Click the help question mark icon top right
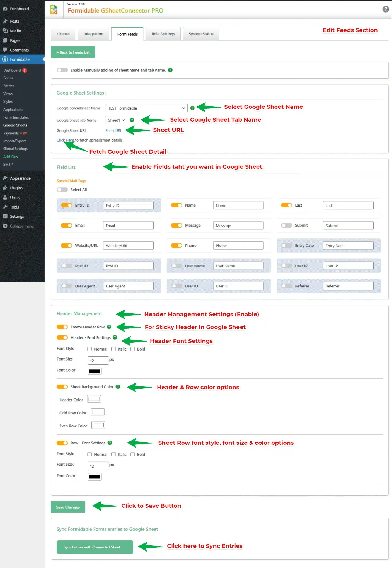Image resolution: width=392 pixels, height=568 pixels. (x=385, y=9)
